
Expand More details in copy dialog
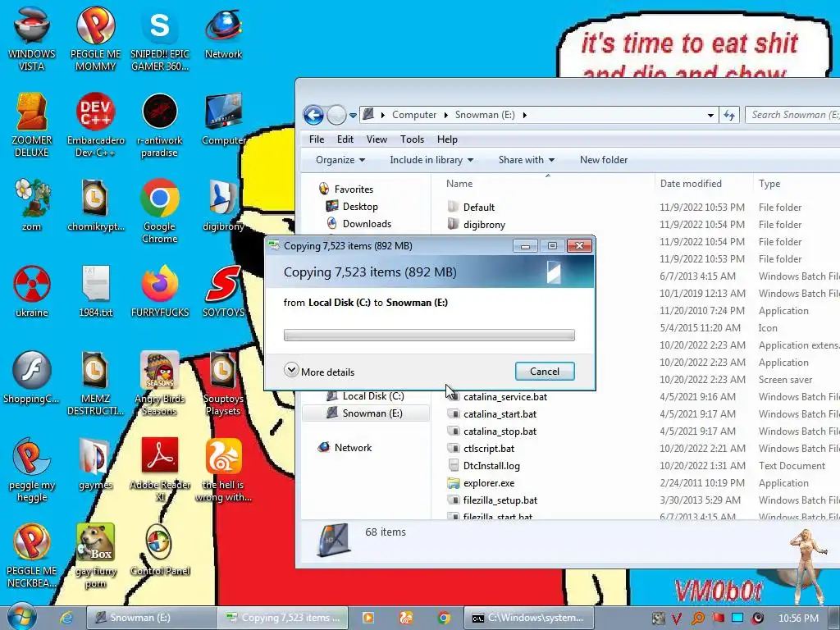click(x=319, y=372)
